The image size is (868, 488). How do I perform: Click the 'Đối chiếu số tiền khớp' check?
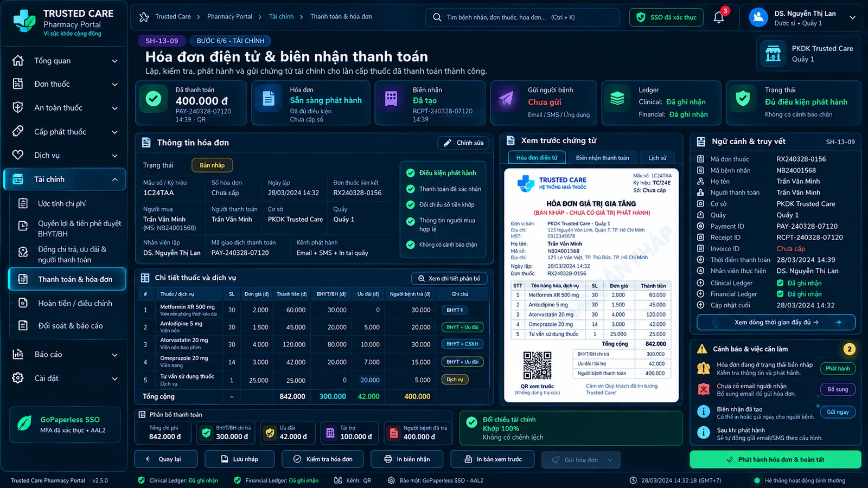click(411, 205)
